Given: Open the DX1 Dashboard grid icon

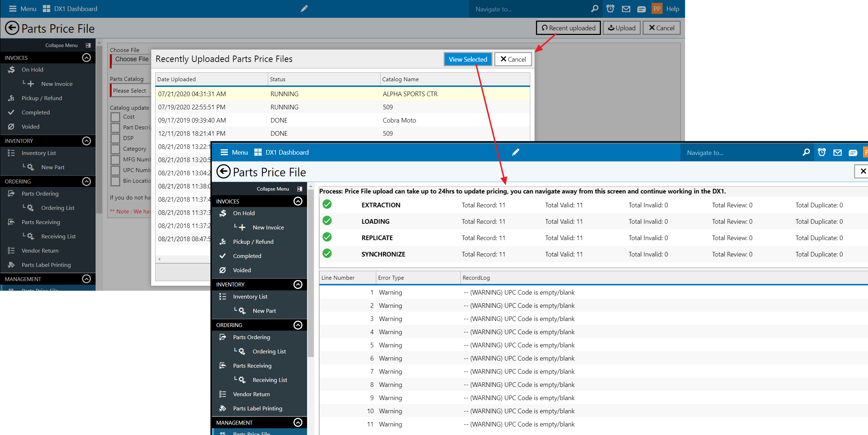Looking at the screenshot, I should click(46, 9).
